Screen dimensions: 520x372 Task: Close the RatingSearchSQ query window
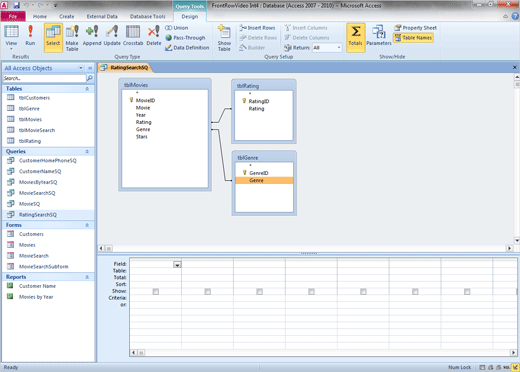[515, 67]
